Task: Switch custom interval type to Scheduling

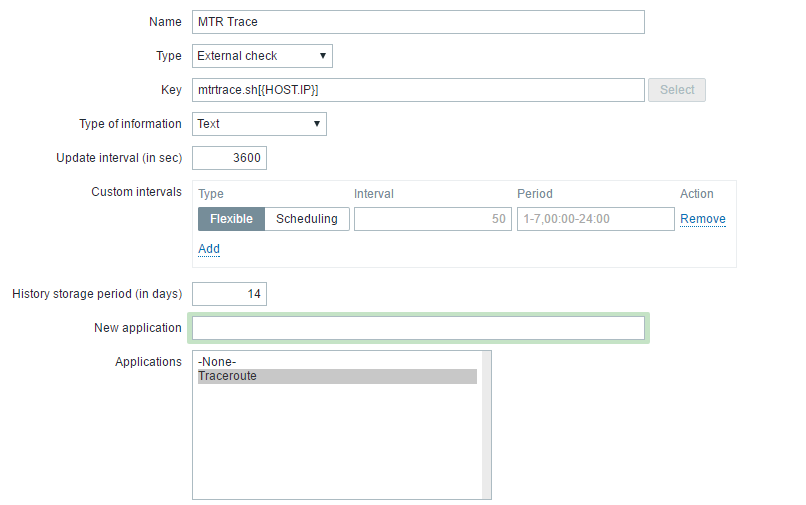Action: point(307,219)
